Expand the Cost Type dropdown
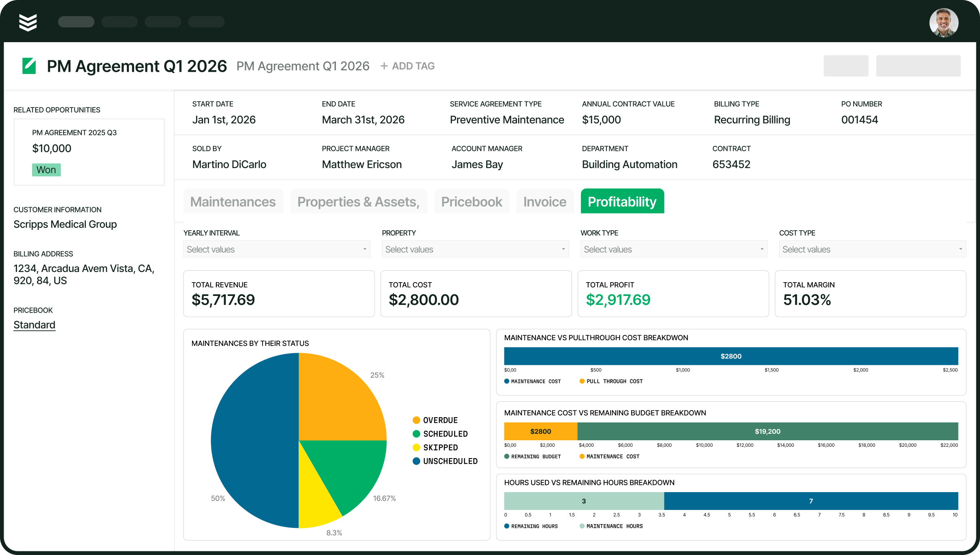Viewport: 980px width, 555px height. point(872,249)
